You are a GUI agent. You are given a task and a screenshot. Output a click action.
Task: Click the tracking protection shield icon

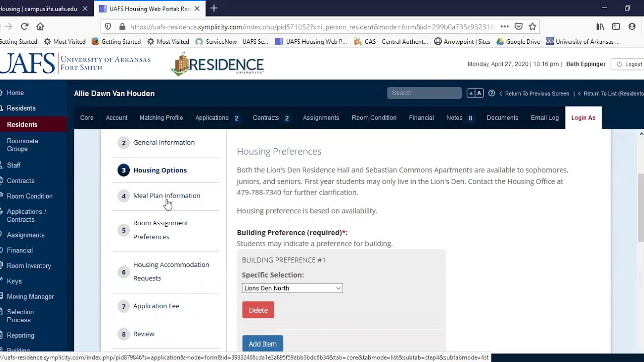(108, 27)
